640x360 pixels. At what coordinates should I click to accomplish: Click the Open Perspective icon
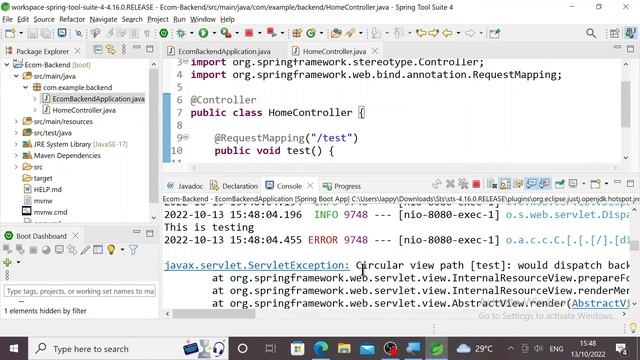[614, 33]
